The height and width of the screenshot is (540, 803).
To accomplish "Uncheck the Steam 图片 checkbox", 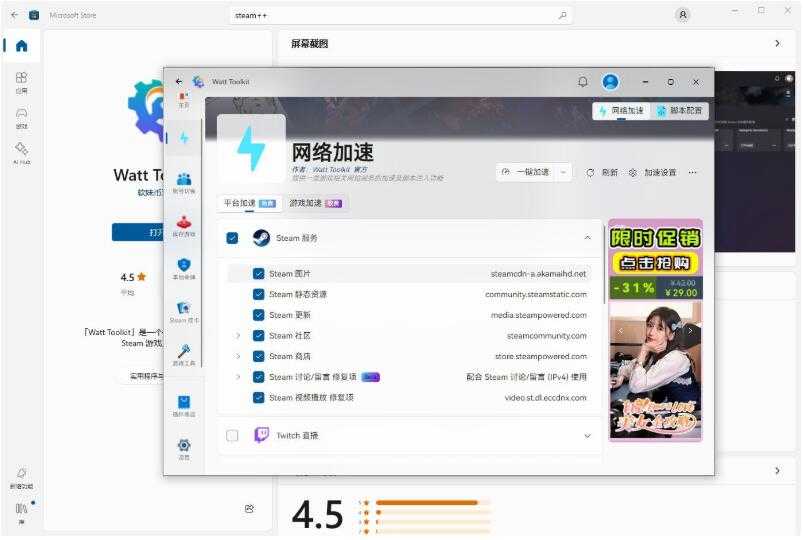I will (259, 274).
